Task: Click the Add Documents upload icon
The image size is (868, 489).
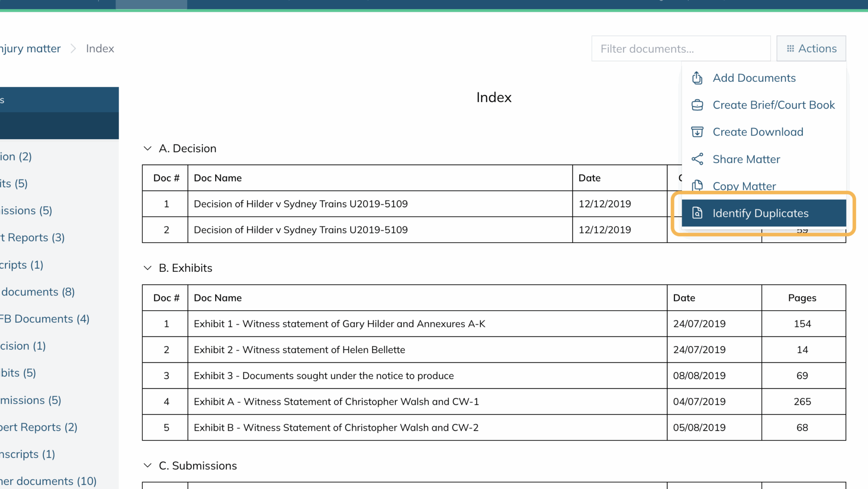Action: tap(697, 78)
